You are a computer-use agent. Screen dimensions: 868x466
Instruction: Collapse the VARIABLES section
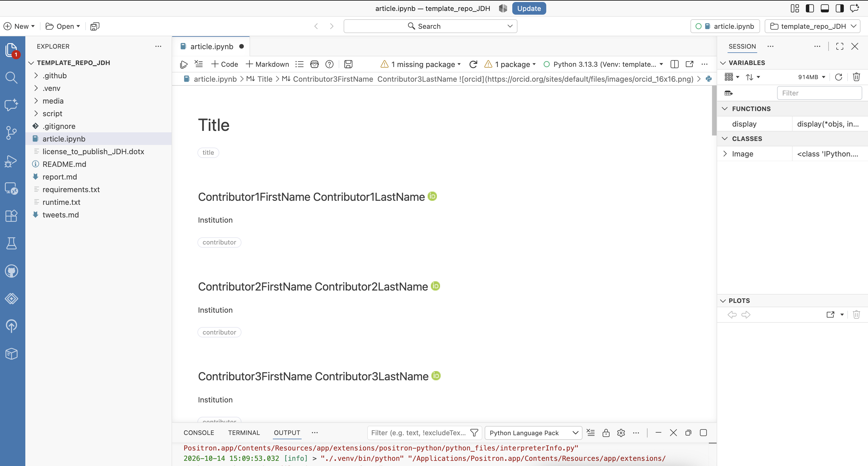click(x=723, y=63)
